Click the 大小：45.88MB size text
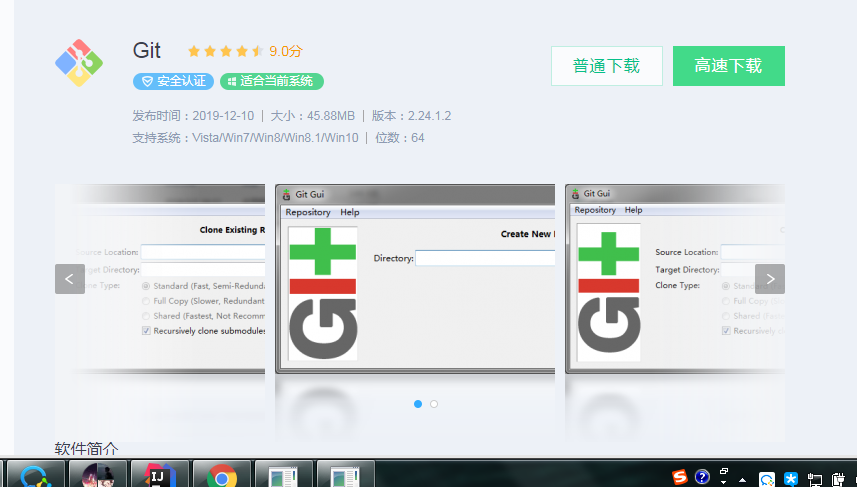857x487 pixels. click(x=313, y=116)
